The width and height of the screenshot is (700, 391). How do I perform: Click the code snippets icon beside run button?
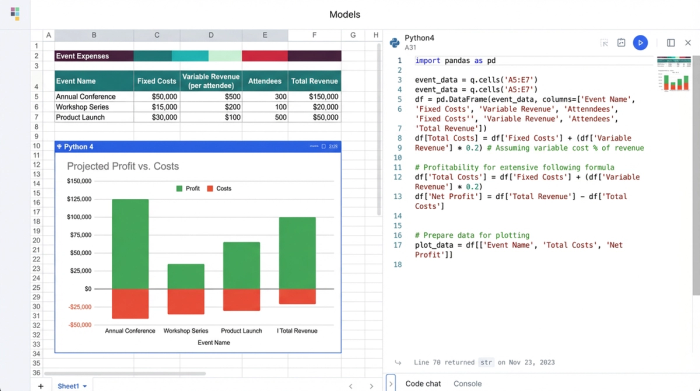click(x=621, y=43)
